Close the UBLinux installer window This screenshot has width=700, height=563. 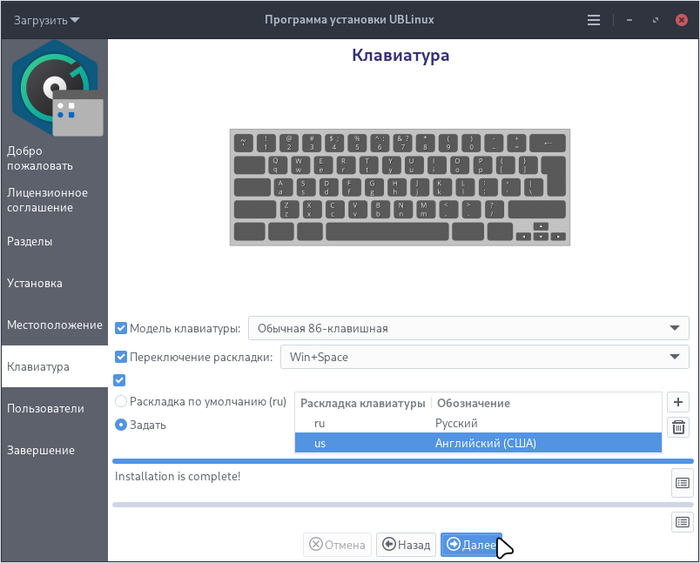[681, 20]
